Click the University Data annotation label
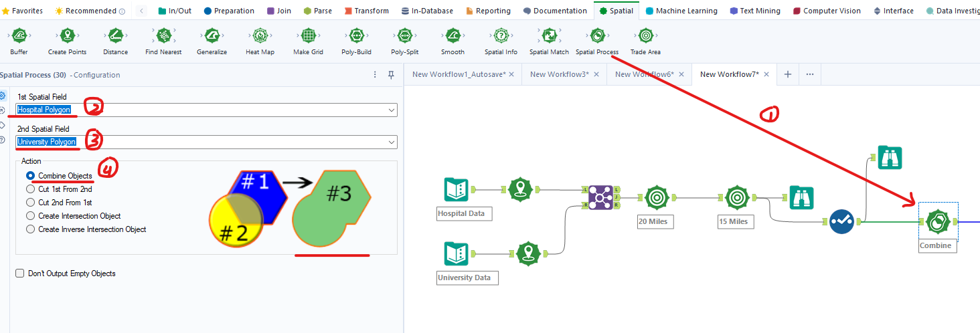 pos(467,277)
